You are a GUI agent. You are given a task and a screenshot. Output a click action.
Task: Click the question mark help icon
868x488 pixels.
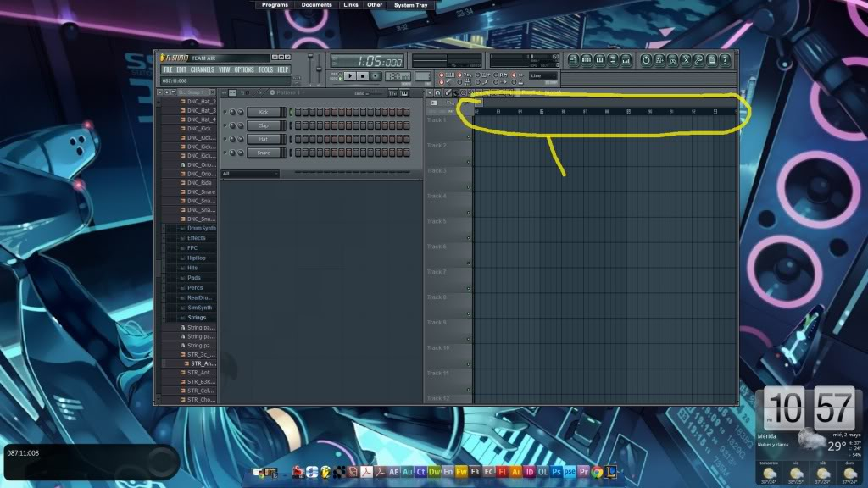(726, 60)
